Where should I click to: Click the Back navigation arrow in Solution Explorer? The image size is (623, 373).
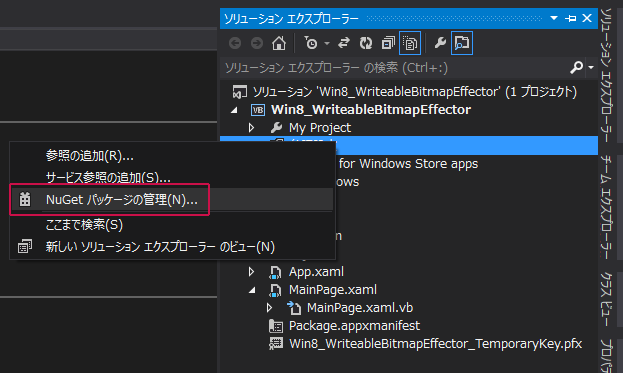(235, 43)
